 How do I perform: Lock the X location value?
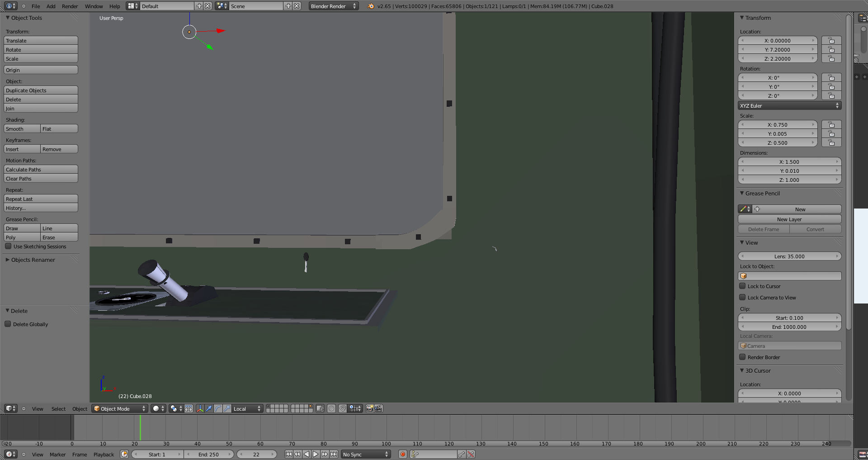coord(831,41)
